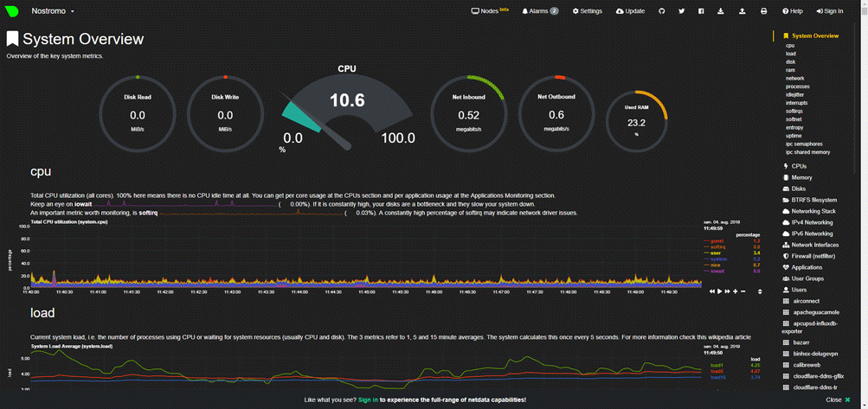Open the Alarms menu item
Image resolution: width=868 pixels, height=409 pixels.
tap(540, 11)
